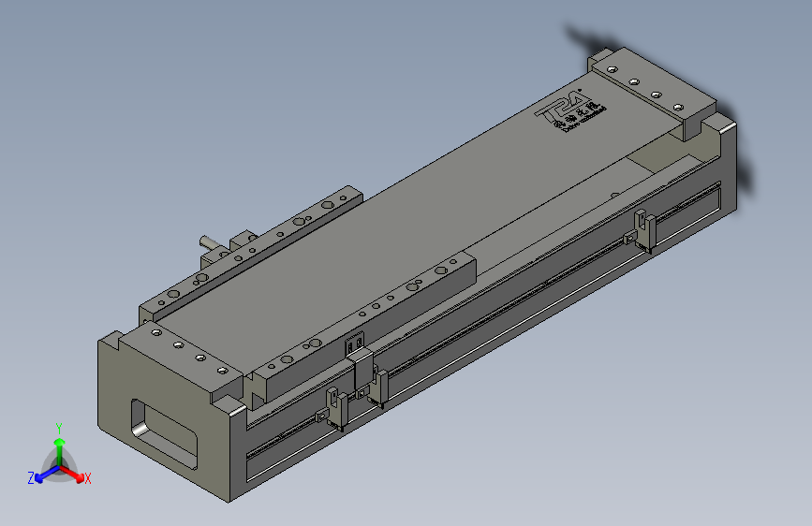The height and width of the screenshot is (526, 812).
Task: Click the green Y axis of the orientation triad
Action: pos(60,453)
